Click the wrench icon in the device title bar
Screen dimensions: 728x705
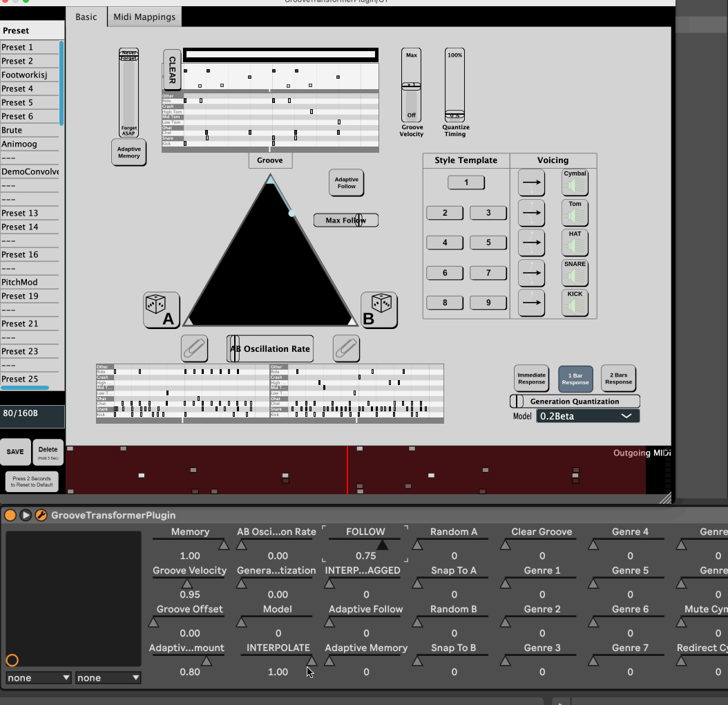(41, 515)
